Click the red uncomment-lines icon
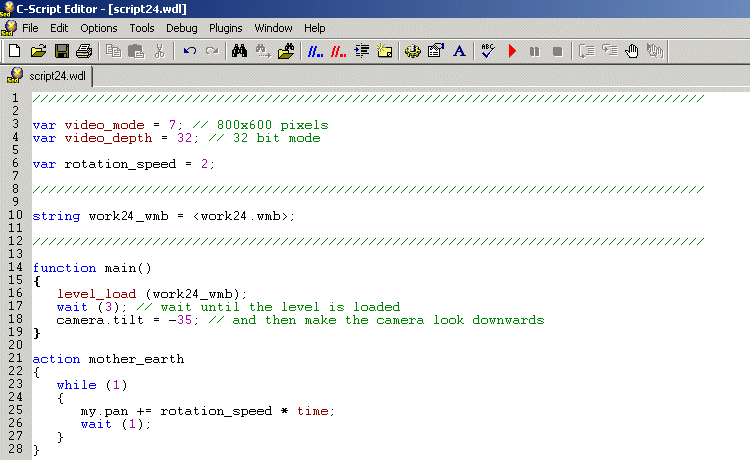The image size is (750, 460). [338, 50]
